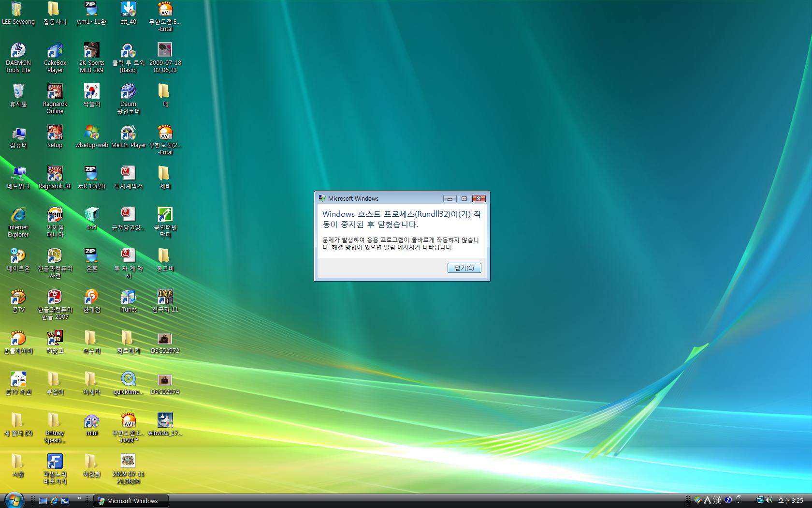Click Show Desktop in Quick Launch
Viewport: 812px width, 508px height.
point(43,501)
